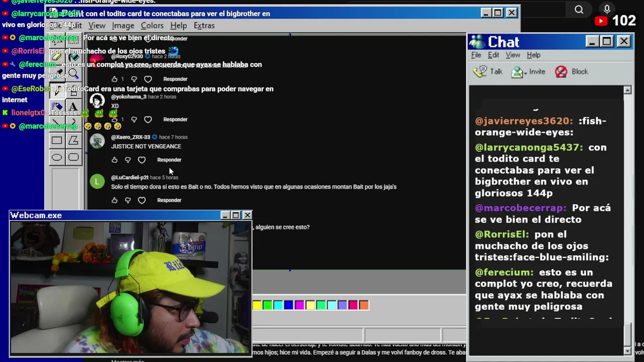
Task: Pick the Magnifier zoom tool
Action: (73, 74)
